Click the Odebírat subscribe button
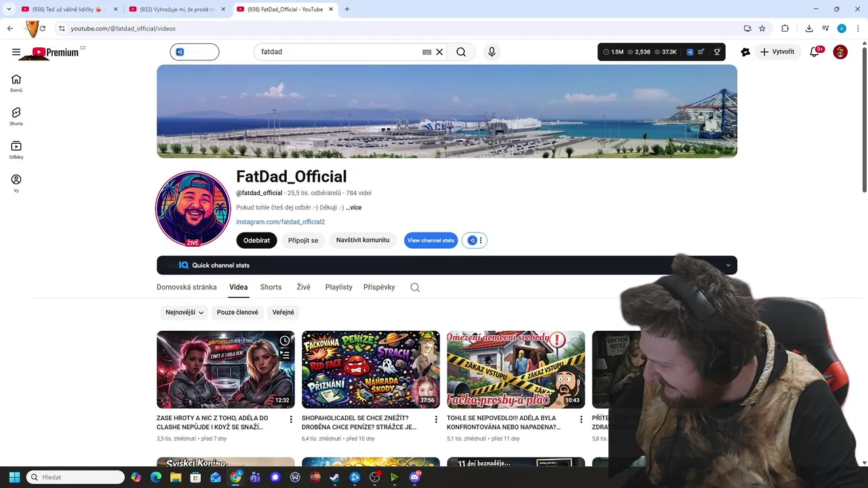868x488 pixels. (x=256, y=241)
